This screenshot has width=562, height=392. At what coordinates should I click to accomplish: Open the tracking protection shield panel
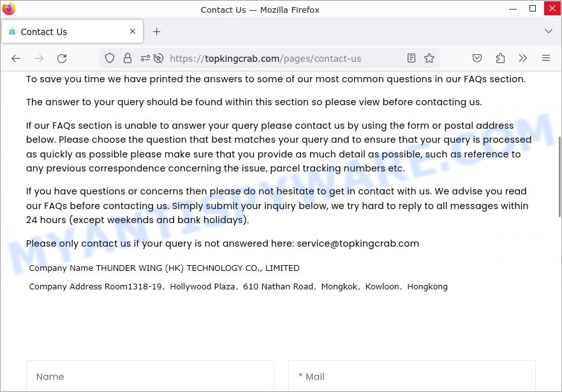pyautogui.click(x=110, y=58)
